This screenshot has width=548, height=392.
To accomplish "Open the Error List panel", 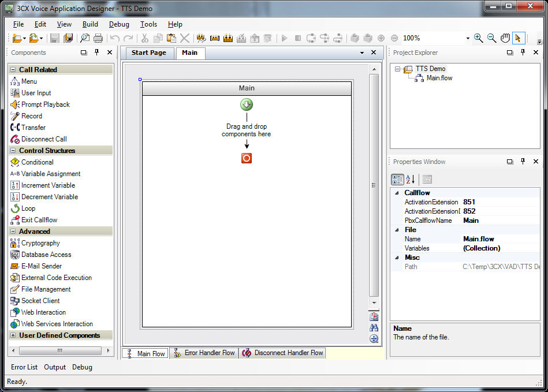I will click(x=24, y=367).
